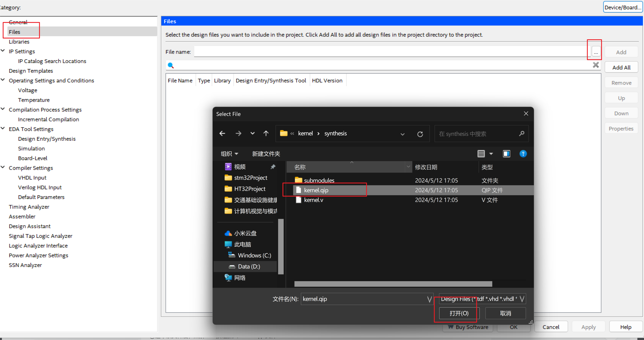Open the blue help icon in dialog
The height and width of the screenshot is (340, 644).
pos(523,154)
